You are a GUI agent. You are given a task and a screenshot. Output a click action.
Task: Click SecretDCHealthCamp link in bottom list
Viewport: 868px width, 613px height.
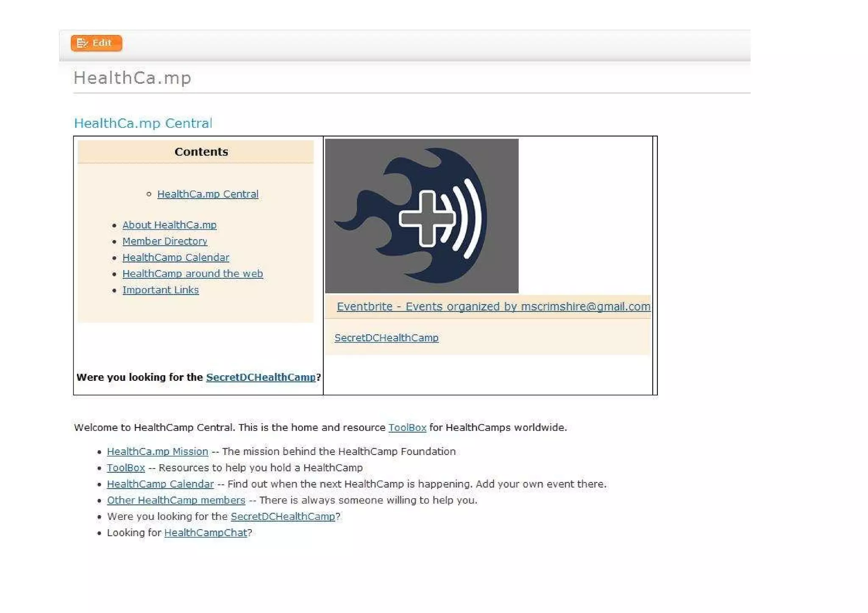coord(282,516)
